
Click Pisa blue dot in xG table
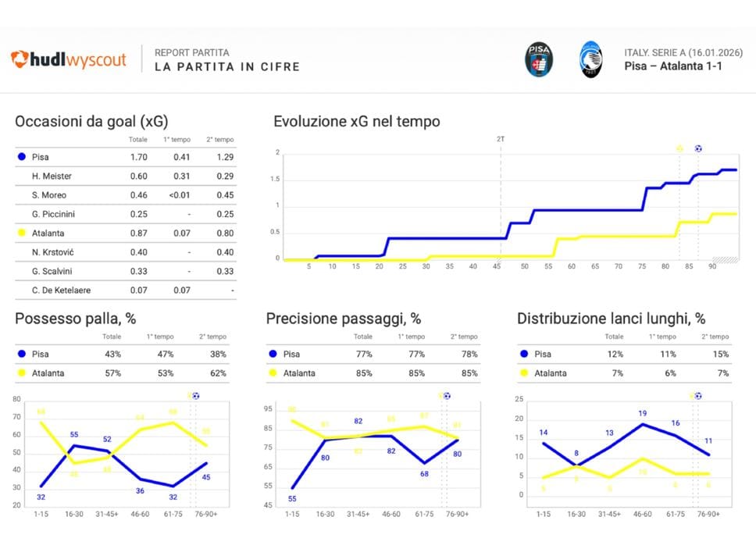click(x=21, y=157)
